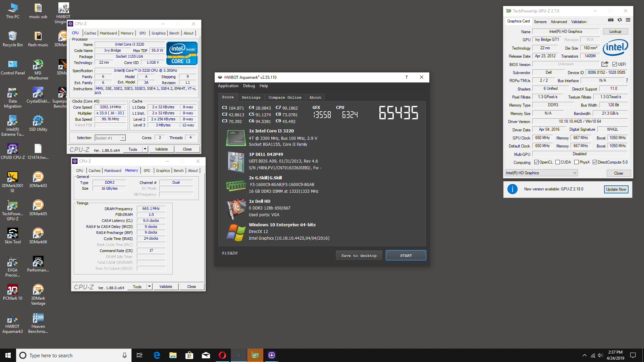This screenshot has width=644, height=362.
Task: Open the Application menu in Aquamark
Action: [x=228, y=86]
